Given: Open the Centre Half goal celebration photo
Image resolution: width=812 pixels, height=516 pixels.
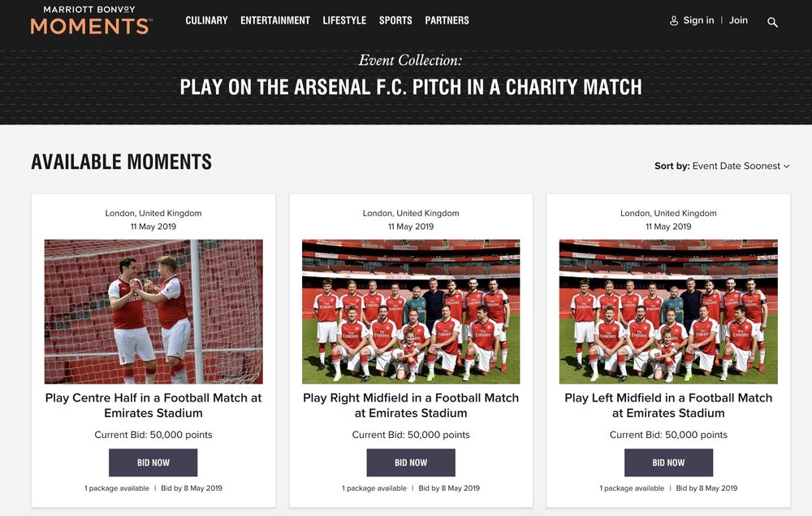Looking at the screenshot, I should click(x=153, y=311).
